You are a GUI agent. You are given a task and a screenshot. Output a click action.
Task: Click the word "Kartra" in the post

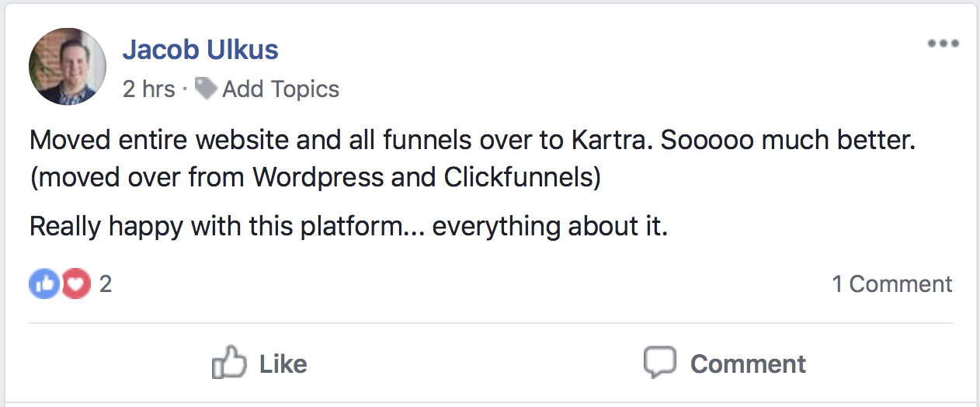click(614, 141)
